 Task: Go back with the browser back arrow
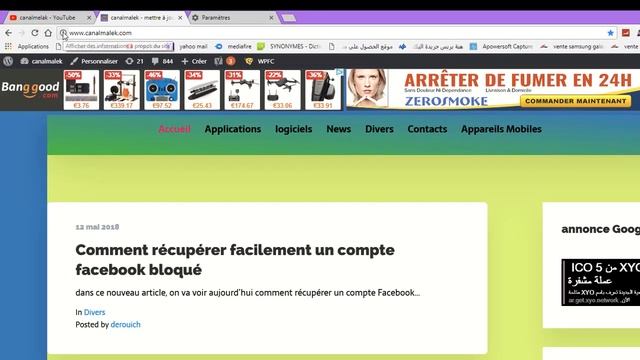(9, 33)
